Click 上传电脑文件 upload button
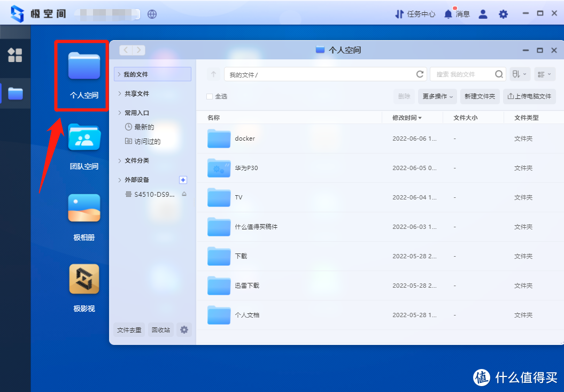This screenshot has width=564, height=392. point(529,96)
